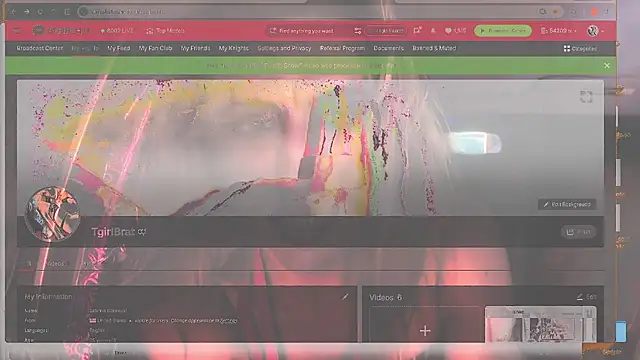The image size is (640, 360).
Task: Open the messages icon with red badge
Action: [x=417, y=30]
